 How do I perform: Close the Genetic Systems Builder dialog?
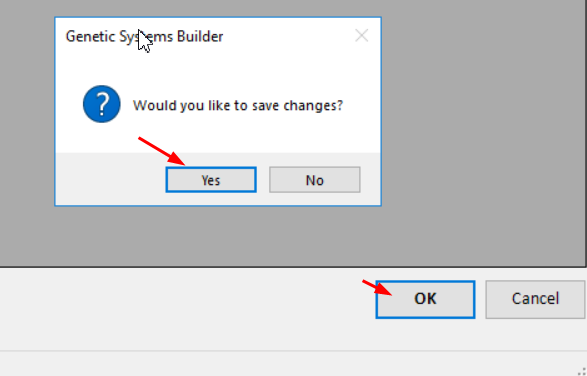click(362, 36)
